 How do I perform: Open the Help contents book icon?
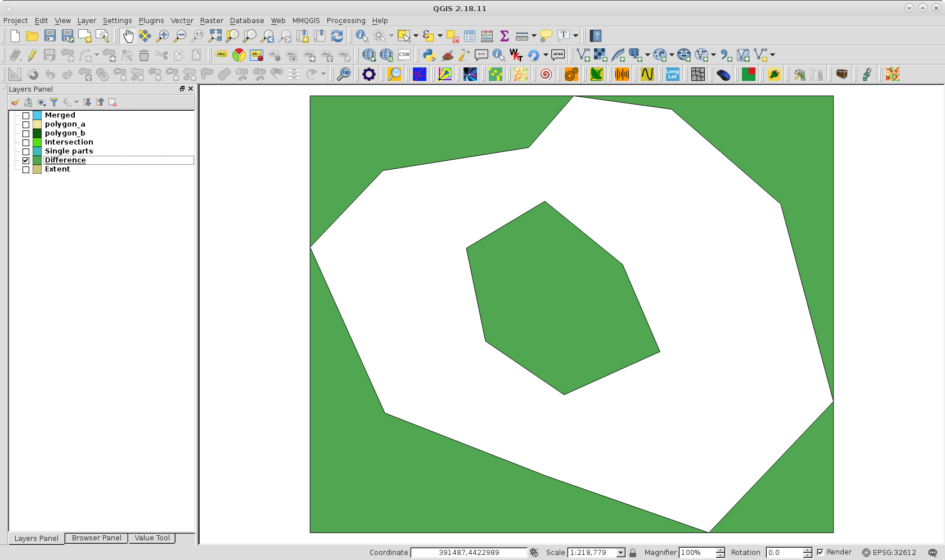pyautogui.click(x=596, y=36)
